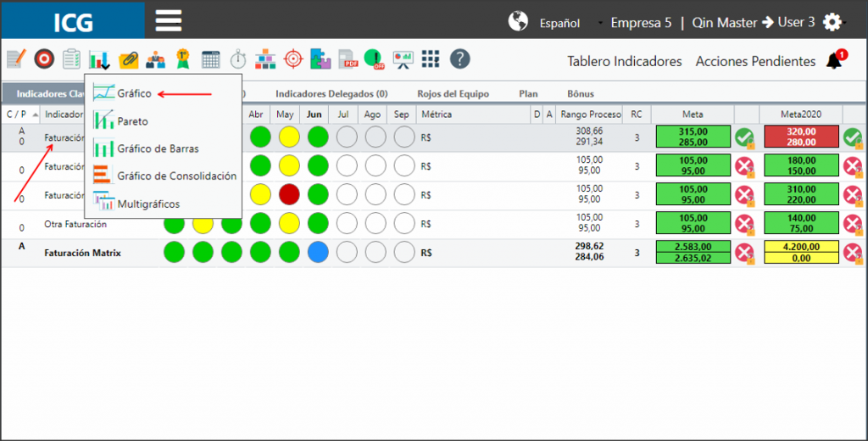Click blue Jun circle in Faturación Matrix row
Screen dimensions: 868x441
(x=318, y=253)
